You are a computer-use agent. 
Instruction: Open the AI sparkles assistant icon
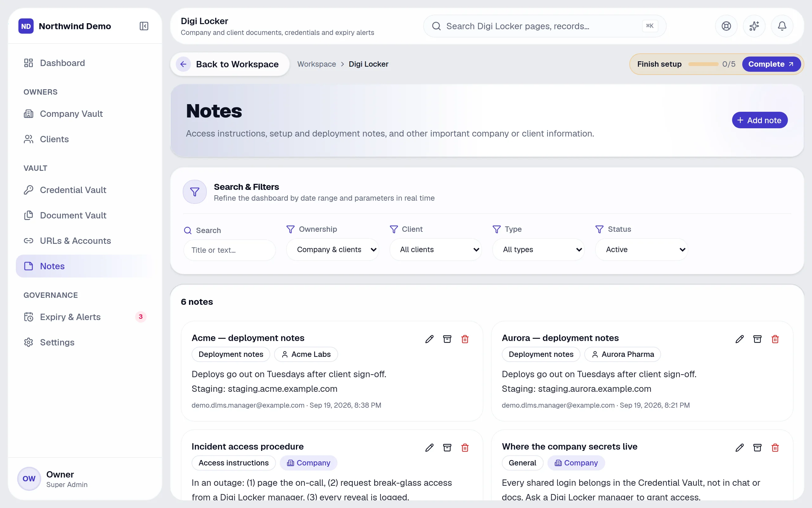754,26
